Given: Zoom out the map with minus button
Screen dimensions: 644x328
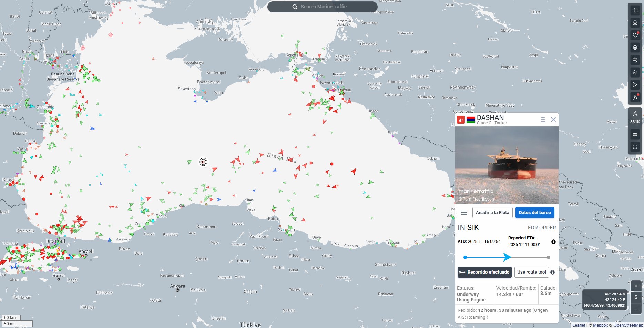Looking at the screenshot, I should pyautogui.click(x=636, y=309).
